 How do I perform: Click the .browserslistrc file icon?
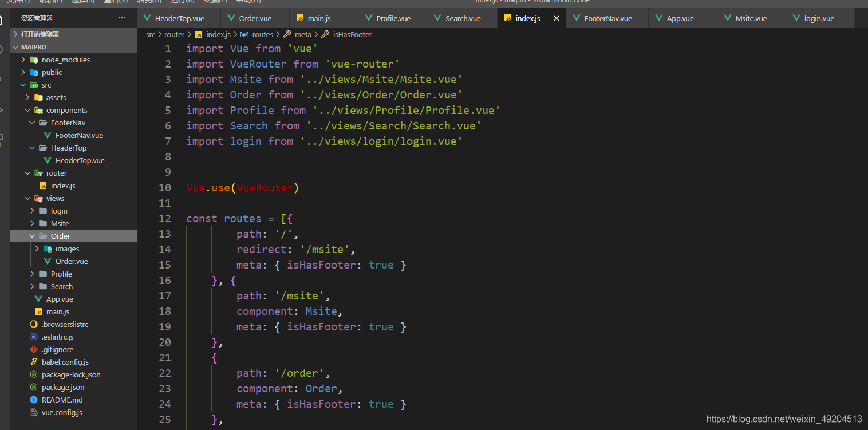point(34,324)
